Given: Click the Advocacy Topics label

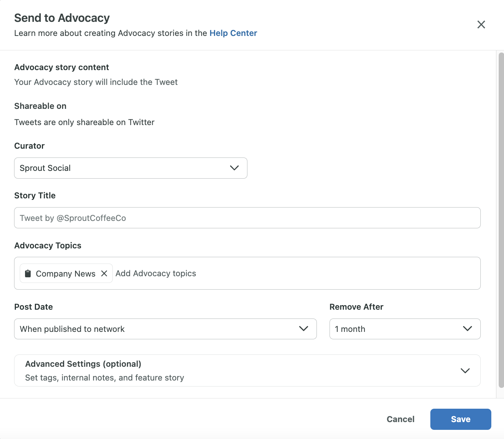Looking at the screenshot, I should click(48, 246).
